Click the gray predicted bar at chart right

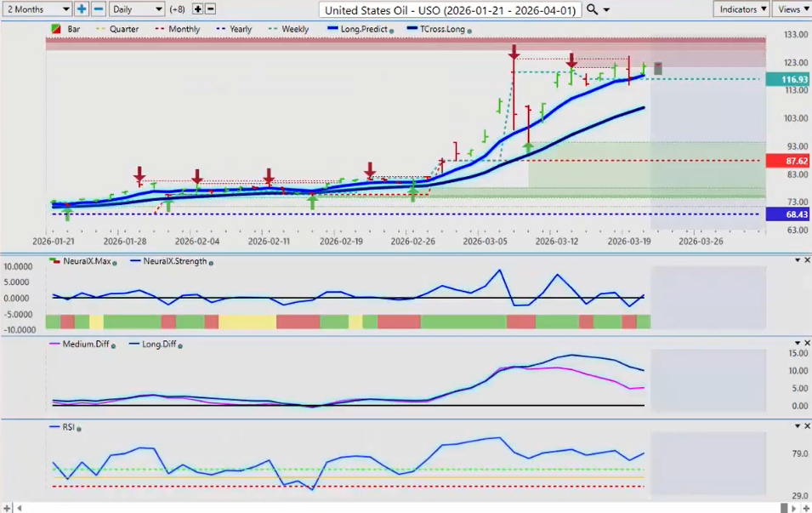pyautogui.click(x=658, y=68)
